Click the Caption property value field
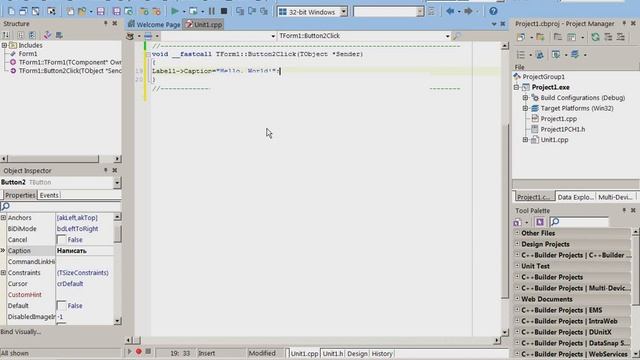 click(x=84, y=251)
